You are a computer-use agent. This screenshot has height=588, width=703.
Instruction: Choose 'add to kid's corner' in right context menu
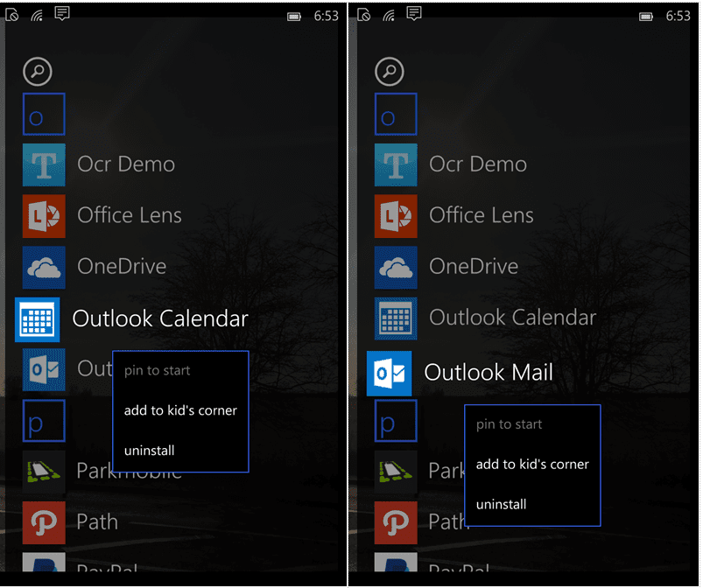click(x=532, y=465)
